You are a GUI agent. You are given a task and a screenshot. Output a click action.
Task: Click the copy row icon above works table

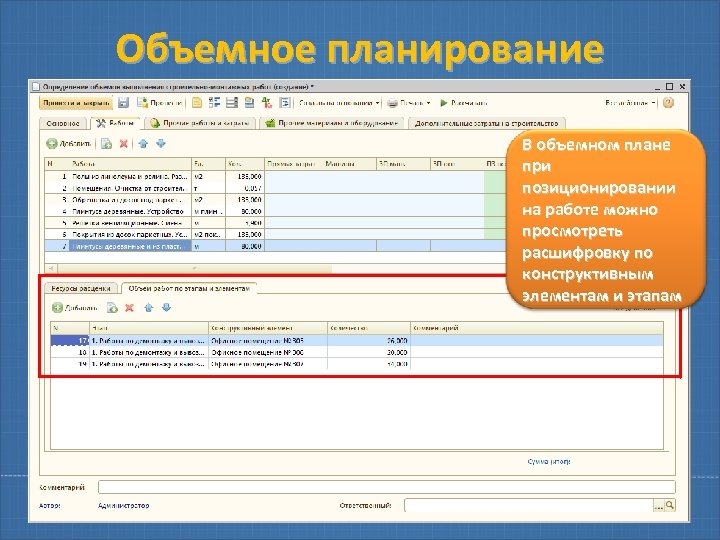click(107, 144)
